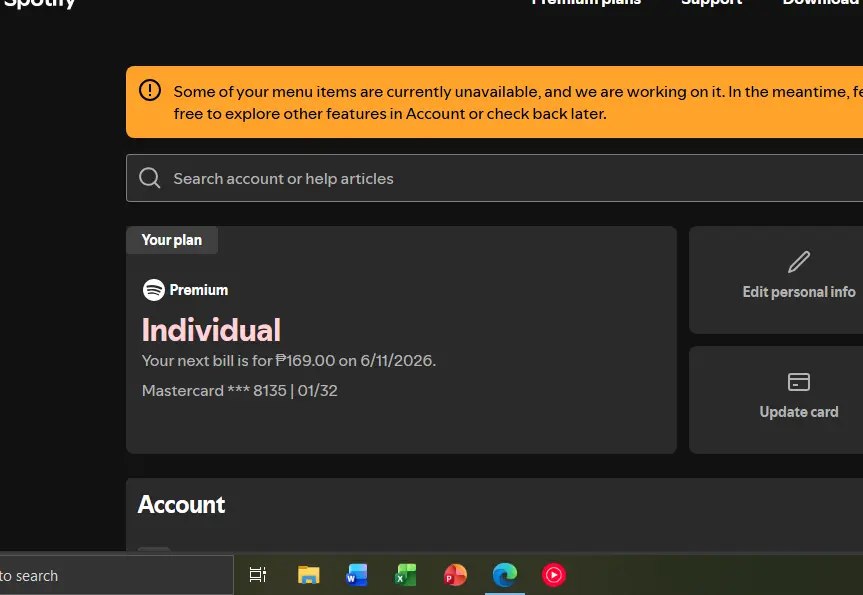Open the Download link in the header
Image resolution: width=863 pixels, height=595 pixels.
pos(822,3)
